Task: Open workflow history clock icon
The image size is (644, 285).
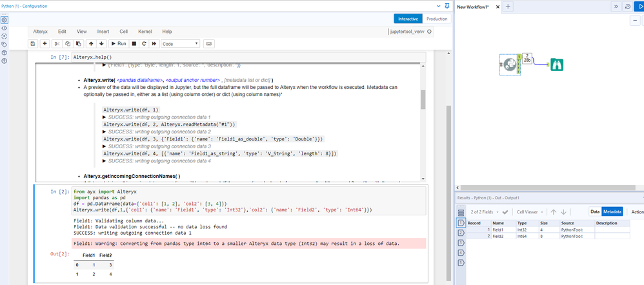Action: click(628, 6)
